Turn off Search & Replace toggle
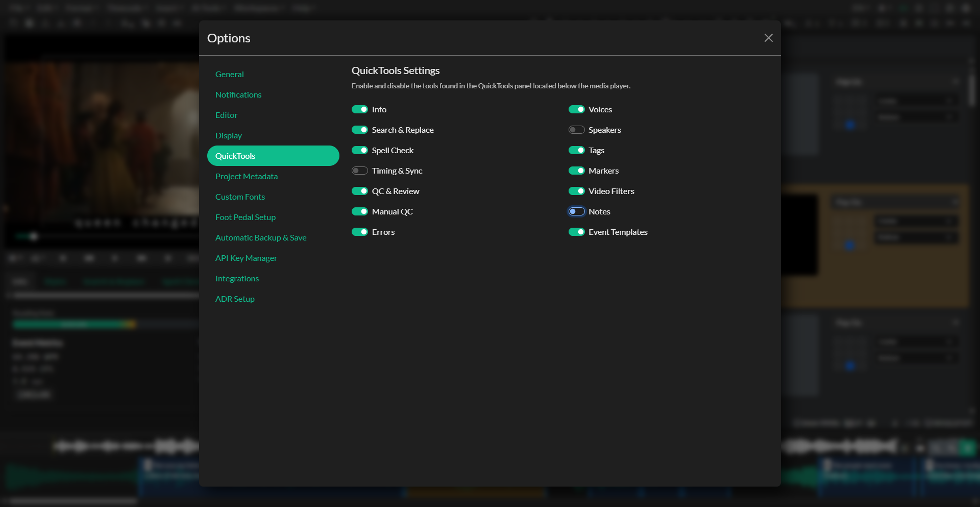The image size is (980, 507). (x=360, y=130)
